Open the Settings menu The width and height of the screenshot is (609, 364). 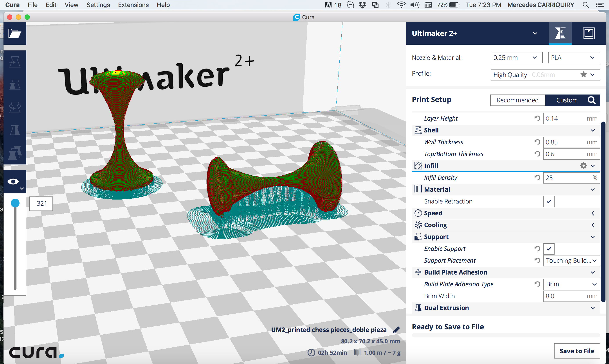98,5
